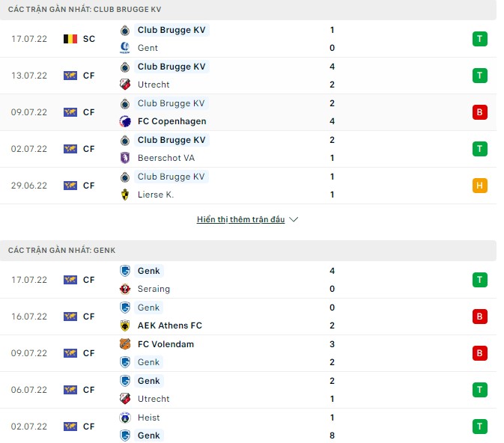Click the Gent team logo icon
Viewport: 504px width, 443px height.
pos(125,48)
